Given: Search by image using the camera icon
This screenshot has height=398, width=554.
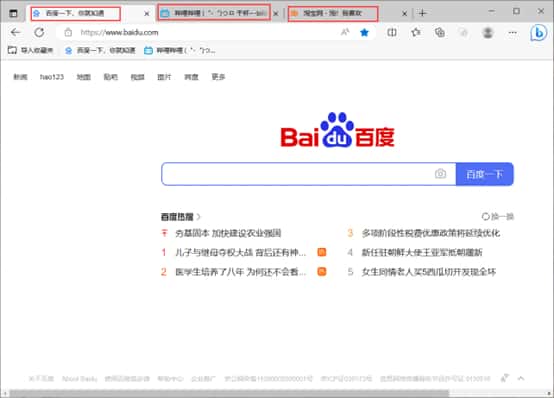Looking at the screenshot, I should (440, 174).
